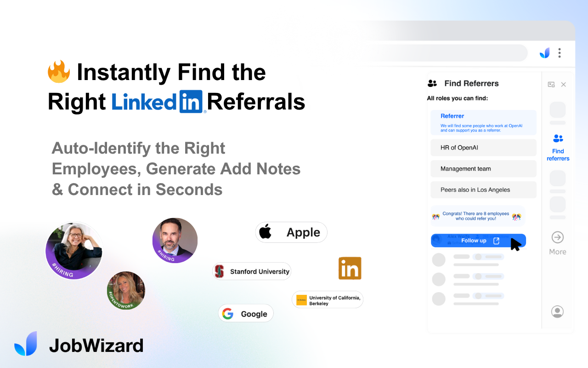This screenshot has height=368, width=588.
Task: Open the JobWizard extension icon in the browser toolbar
Action: coord(544,53)
